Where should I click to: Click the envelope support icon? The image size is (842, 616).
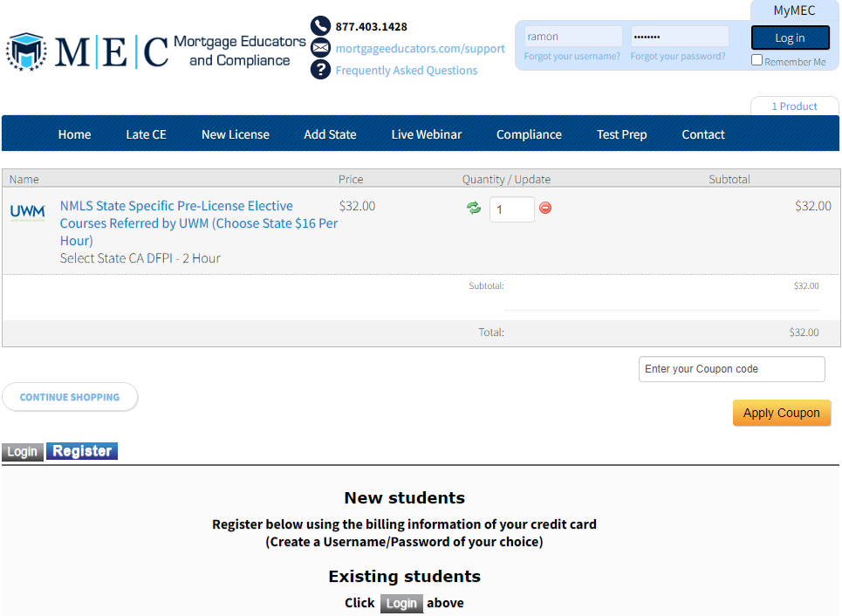click(x=320, y=48)
